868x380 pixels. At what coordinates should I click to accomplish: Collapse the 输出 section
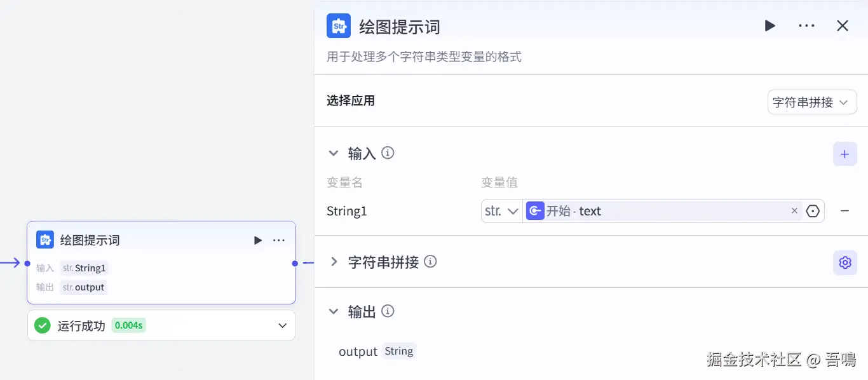(x=334, y=311)
